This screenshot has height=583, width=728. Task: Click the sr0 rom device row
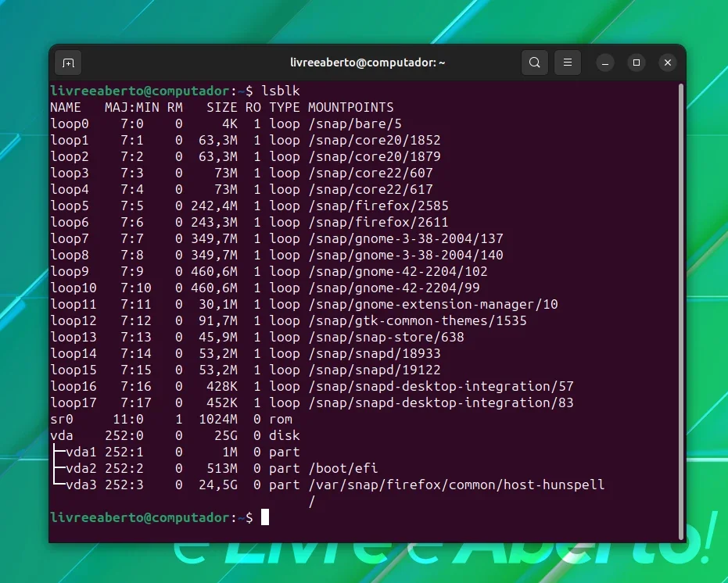171,419
